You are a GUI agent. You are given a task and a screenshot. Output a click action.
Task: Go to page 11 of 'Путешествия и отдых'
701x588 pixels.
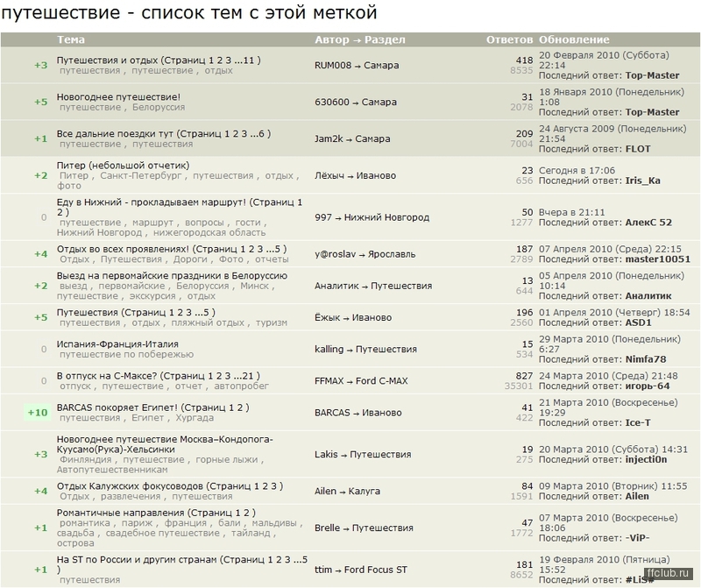tap(249, 60)
